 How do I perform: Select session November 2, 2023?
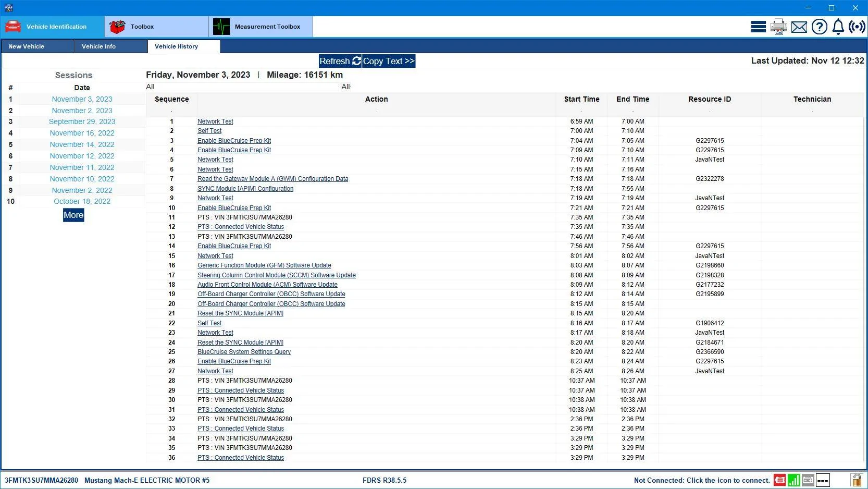(82, 111)
